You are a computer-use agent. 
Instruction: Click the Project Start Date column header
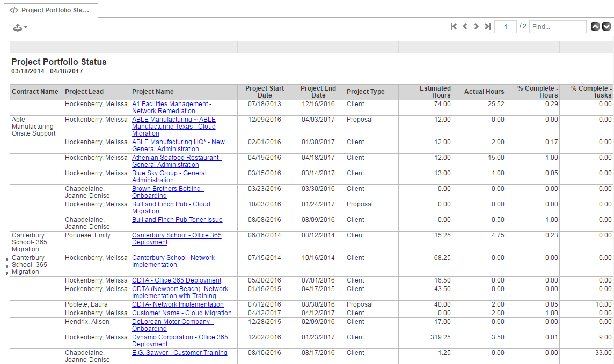tap(264, 92)
